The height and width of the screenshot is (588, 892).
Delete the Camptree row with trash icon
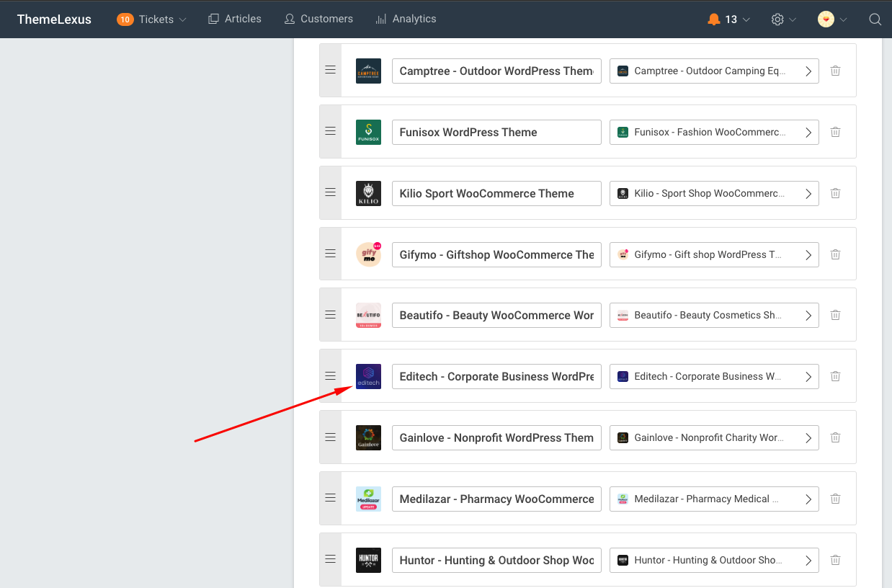[835, 71]
